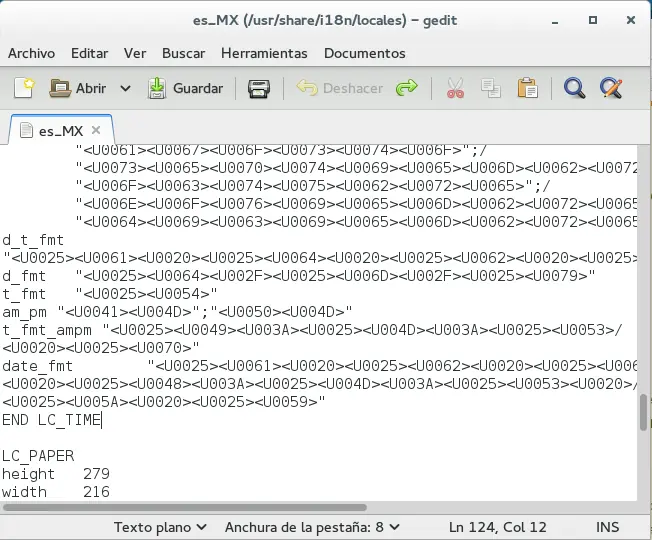Toggle the INS insert mode indicator
Screen dimensions: 652x540
tap(607, 527)
